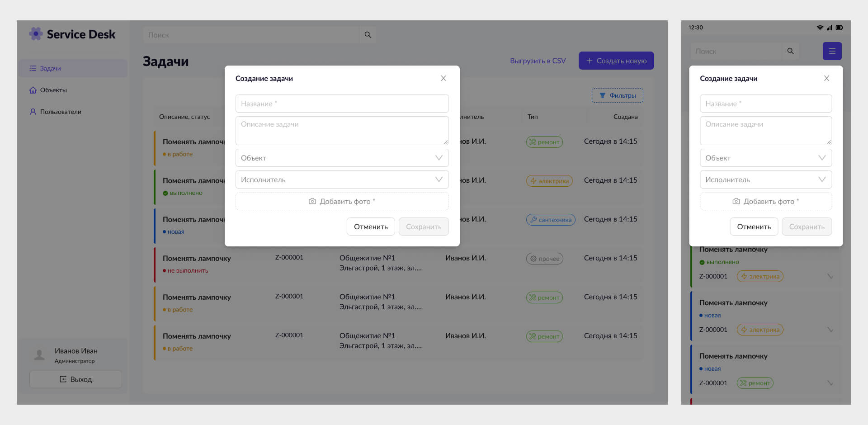The width and height of the screenshot is (868, 425).
Task: Click the прочее tag in desktop table
Action: [544, 259]
